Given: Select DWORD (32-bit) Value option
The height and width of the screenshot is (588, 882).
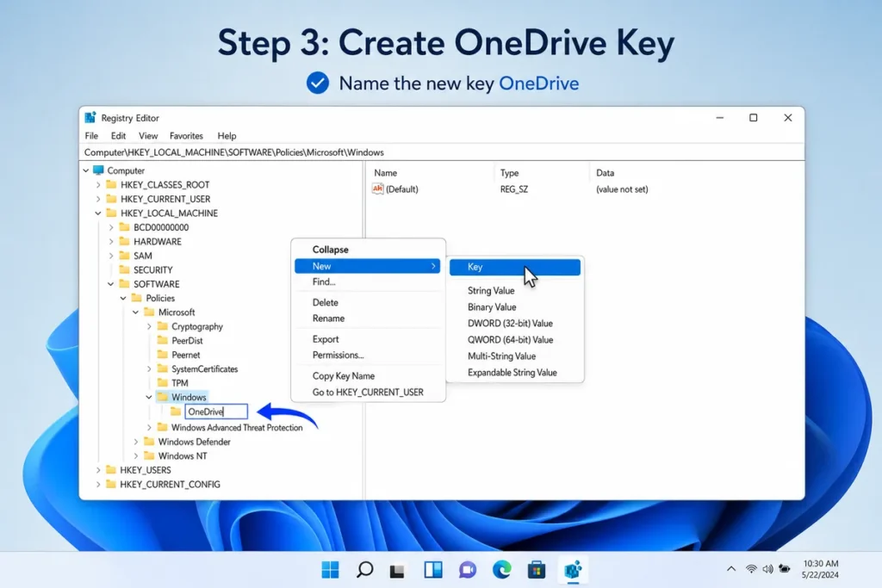Looking at the screenshot, I should click(510, 323).
